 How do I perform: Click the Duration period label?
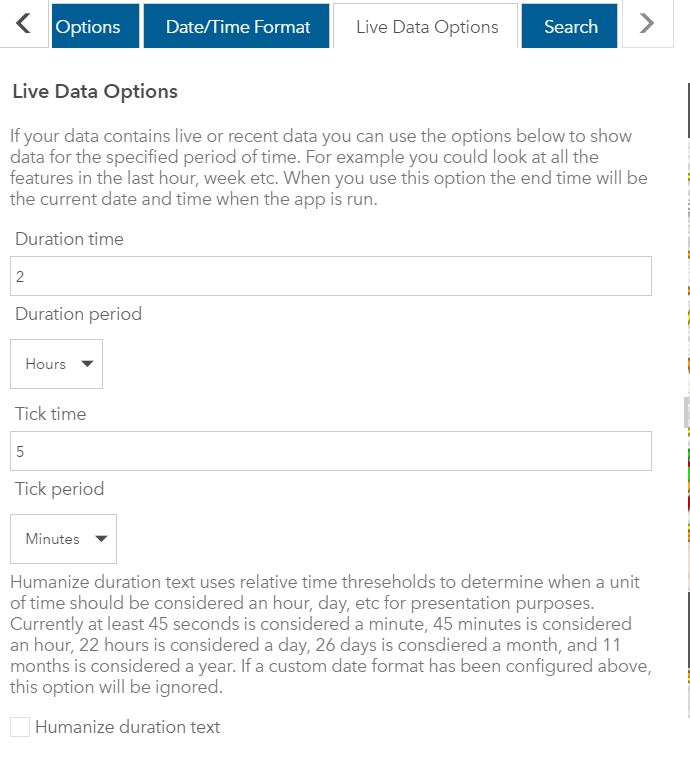point(78,314)
